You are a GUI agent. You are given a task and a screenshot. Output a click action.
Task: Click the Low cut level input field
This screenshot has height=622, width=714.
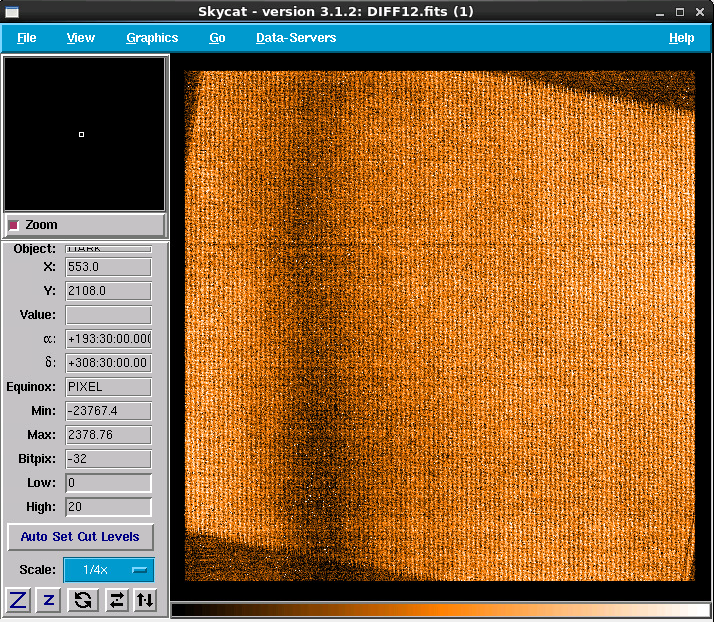tap(108, 483)
